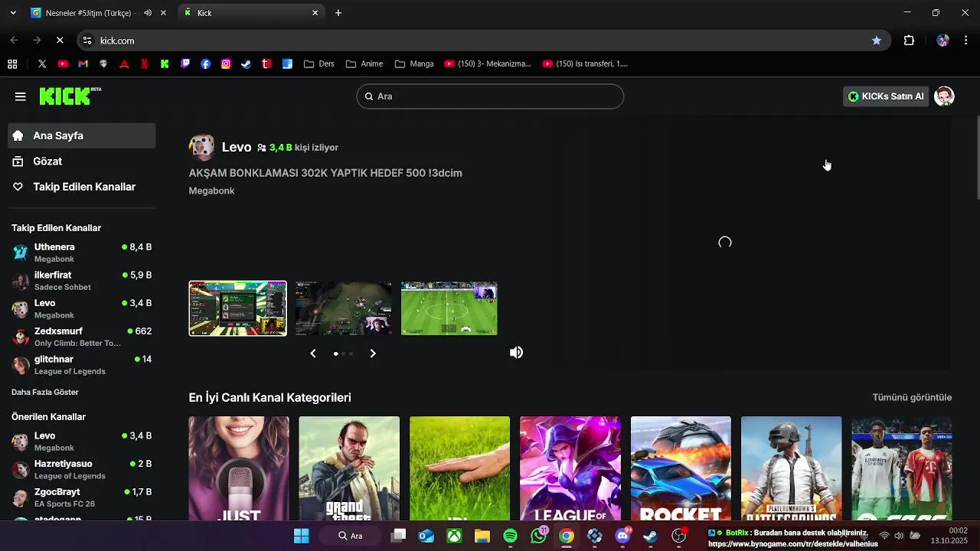Open Discord from taskbar

click(x=622, y=536)
